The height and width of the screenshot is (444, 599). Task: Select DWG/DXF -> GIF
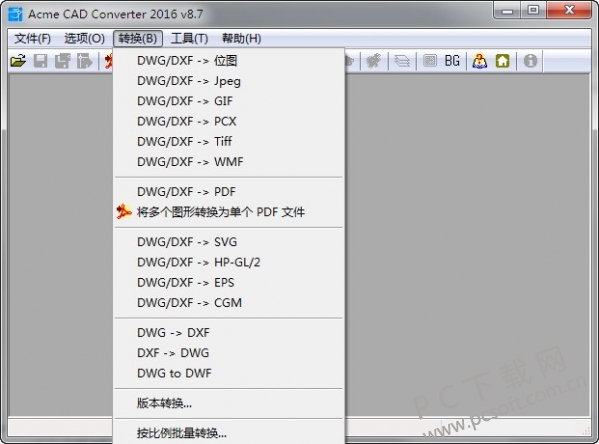(x=229, y=101)
